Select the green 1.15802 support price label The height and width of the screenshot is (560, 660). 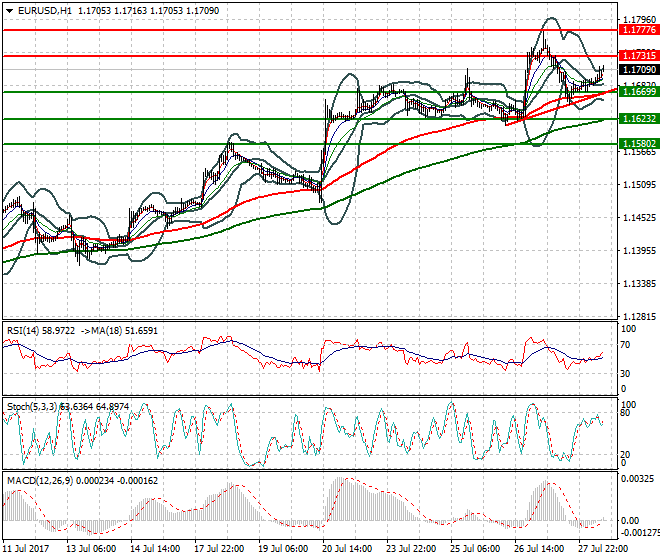[x=639, y=144]
